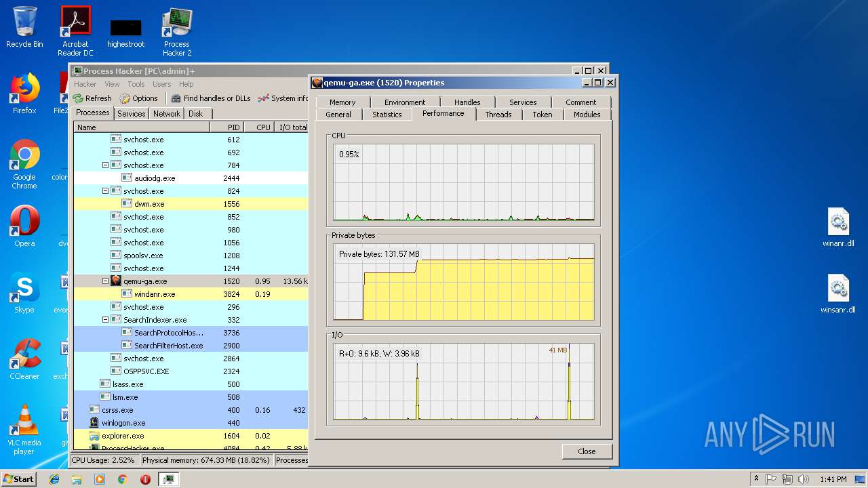
Task: Open the Modules tab
Action: click(x=587, y=115)
